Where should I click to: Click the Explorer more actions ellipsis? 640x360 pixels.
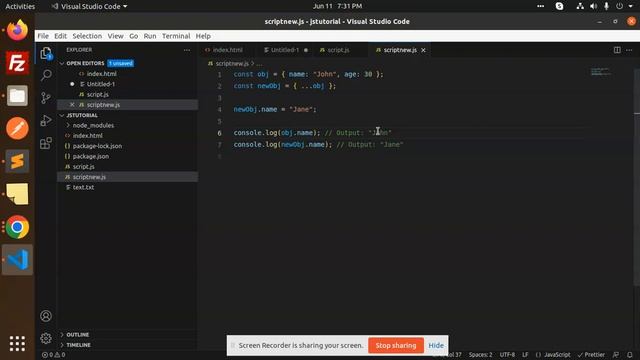point(187,50)
